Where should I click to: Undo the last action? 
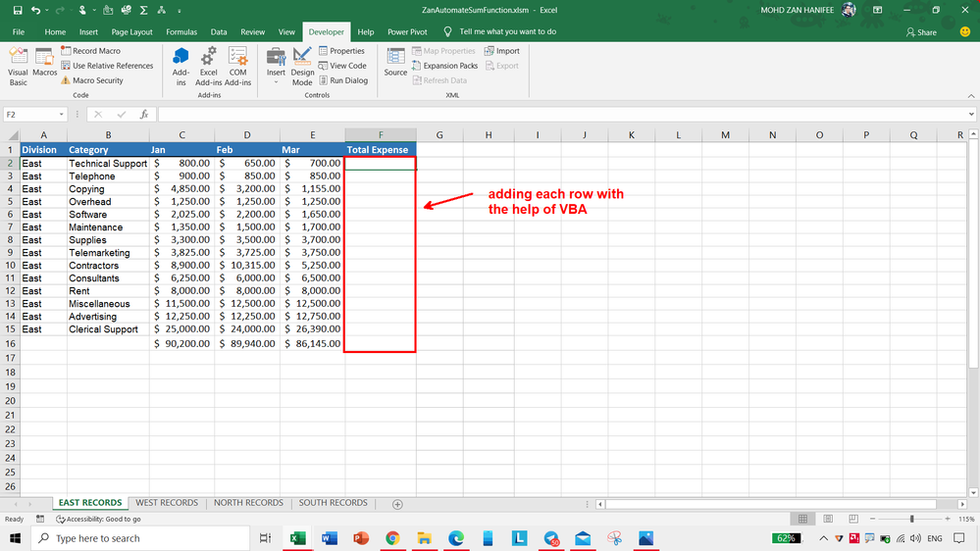[35, 10]
